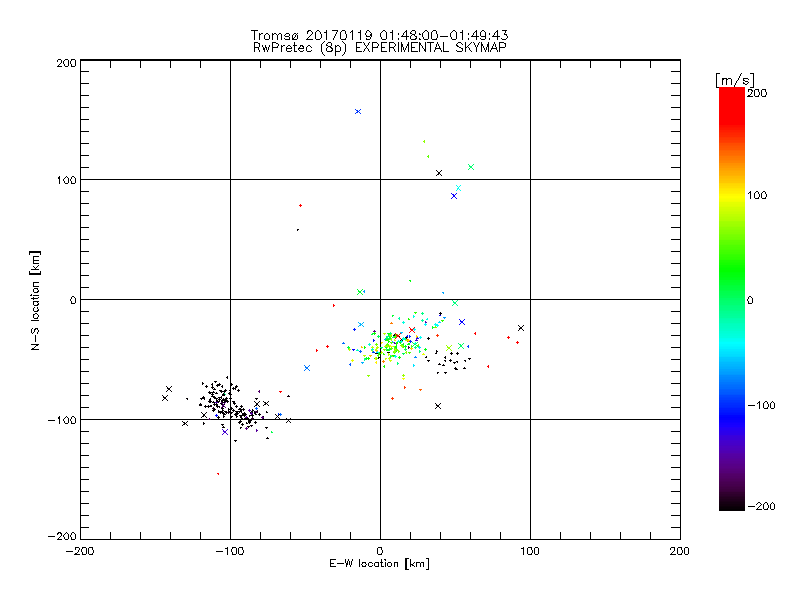800x600 pixels.
Task: Click the N-S location [km] axis label
Action: coord(35,300)
